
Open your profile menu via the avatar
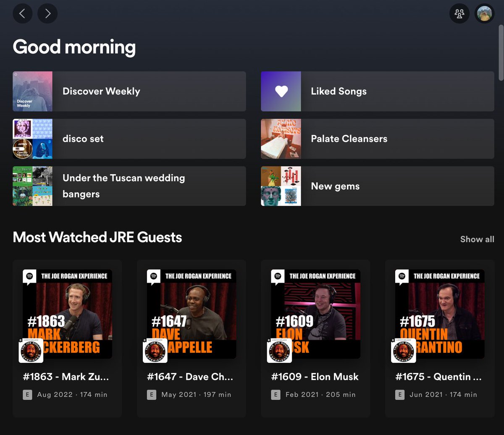tap(484, 13)
